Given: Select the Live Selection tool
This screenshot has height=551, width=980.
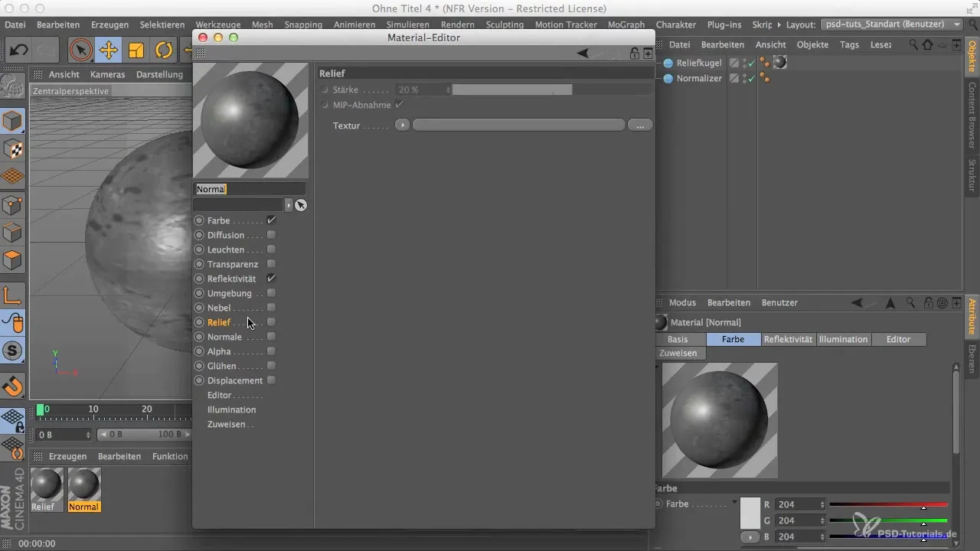Looking at the screenshot, I should coord(80,51).
